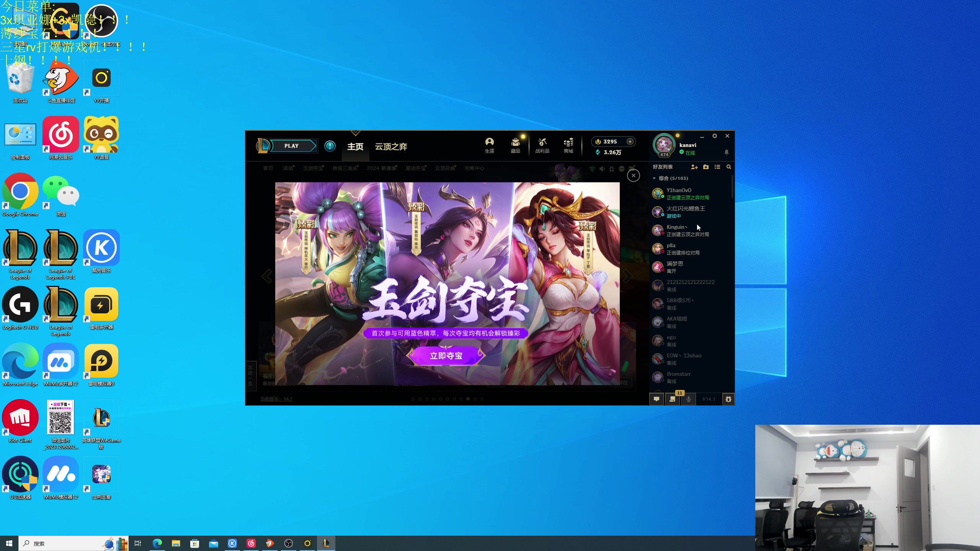The height and width of the screenshot is (551, 980).
Task: Click the highlighted carousel page dot
Action: tap(468, 399)
